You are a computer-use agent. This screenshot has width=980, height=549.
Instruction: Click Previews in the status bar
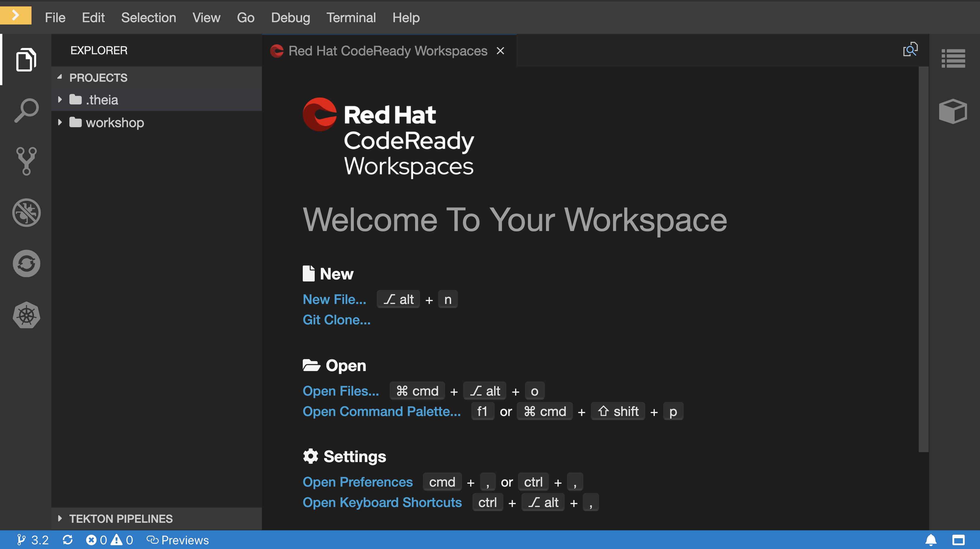pos(178,540)
